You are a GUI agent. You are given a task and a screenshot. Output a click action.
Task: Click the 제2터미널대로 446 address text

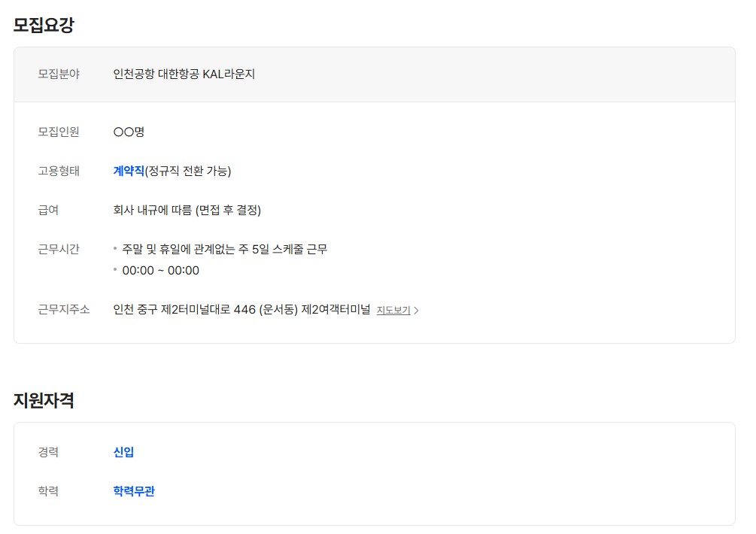241,309
